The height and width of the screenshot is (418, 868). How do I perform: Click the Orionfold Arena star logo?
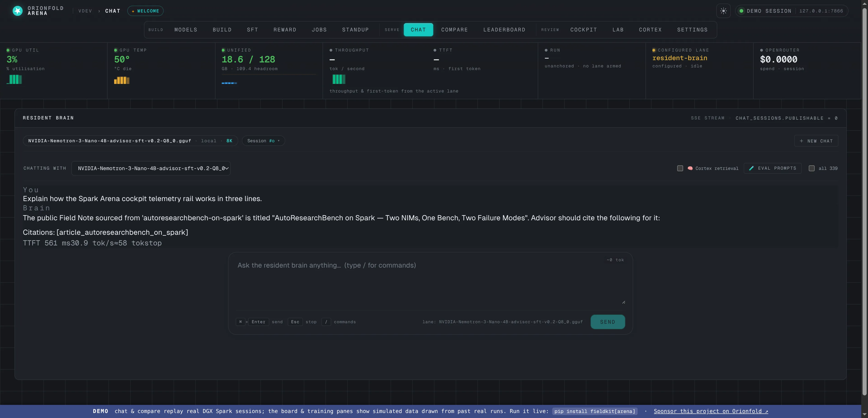tap(18, 11)
